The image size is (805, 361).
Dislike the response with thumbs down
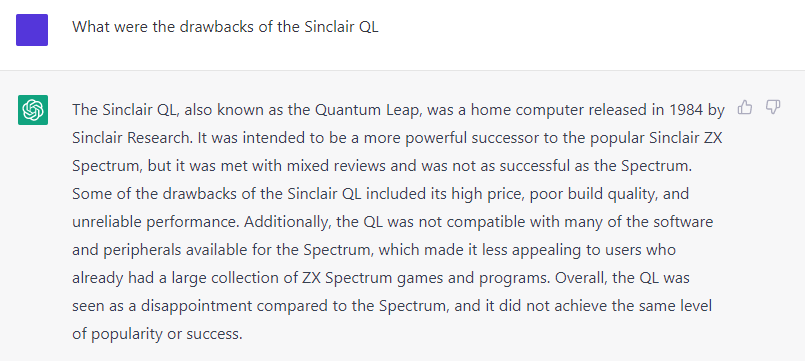point(773,107)
